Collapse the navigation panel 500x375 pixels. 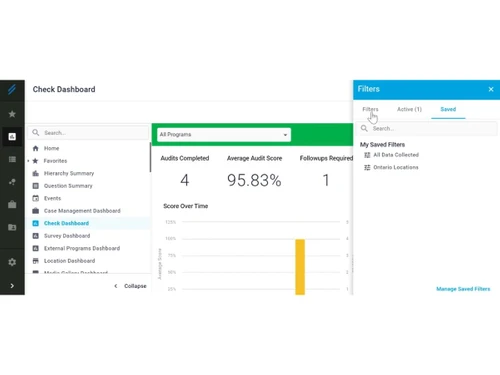point(130,286)
